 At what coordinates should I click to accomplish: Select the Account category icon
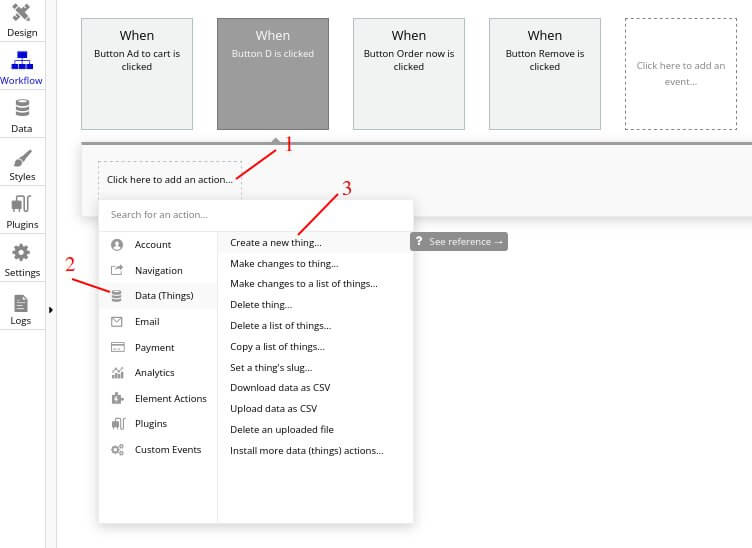(117, 245)
